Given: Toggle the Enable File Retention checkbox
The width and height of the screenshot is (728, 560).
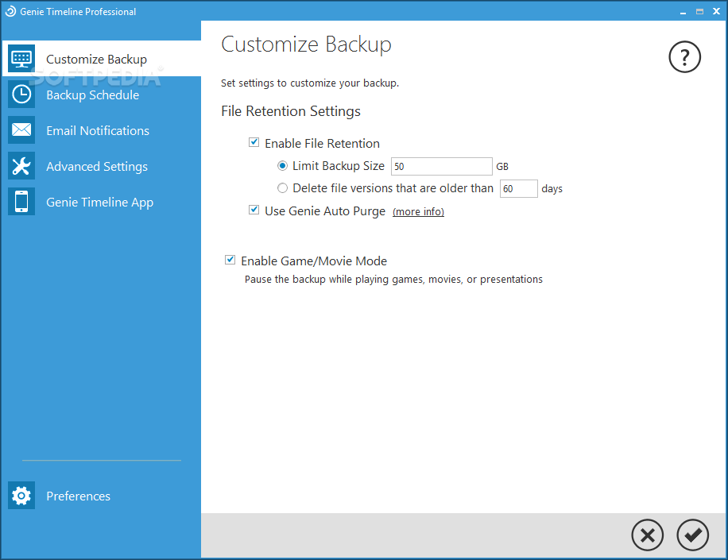Looking at the screenshot, I should tap(254, 142).
